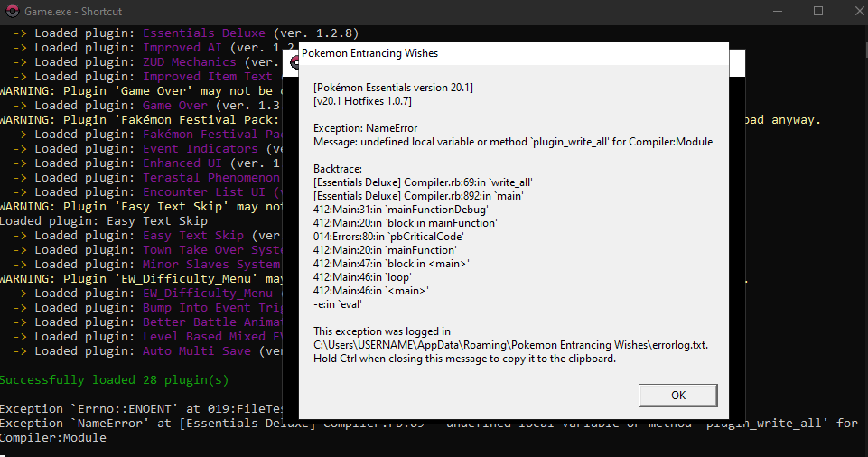Click 'Successfully loaded 28 plugin(s)' in console
The height and width of the screenshot is (457, 868).
[x=114, y=380]
